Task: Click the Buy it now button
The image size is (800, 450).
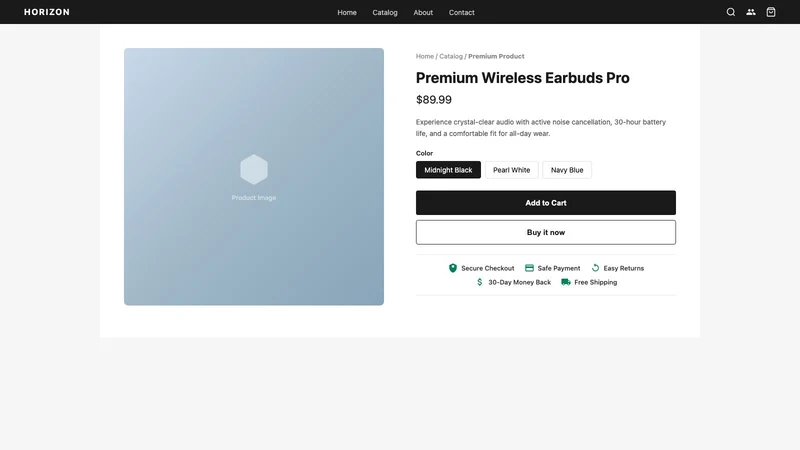Action: click(545, 233)
